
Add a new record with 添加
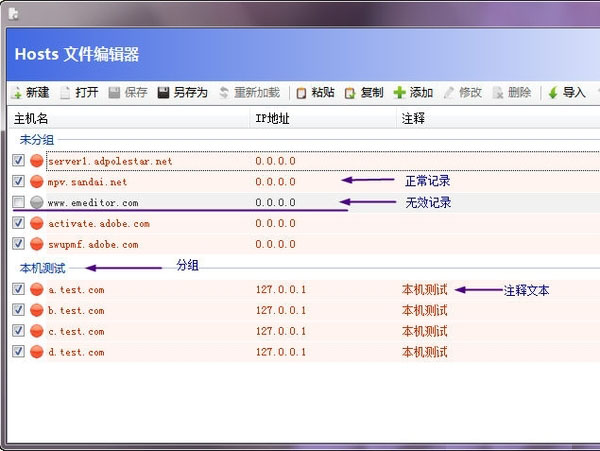[400, 93]
